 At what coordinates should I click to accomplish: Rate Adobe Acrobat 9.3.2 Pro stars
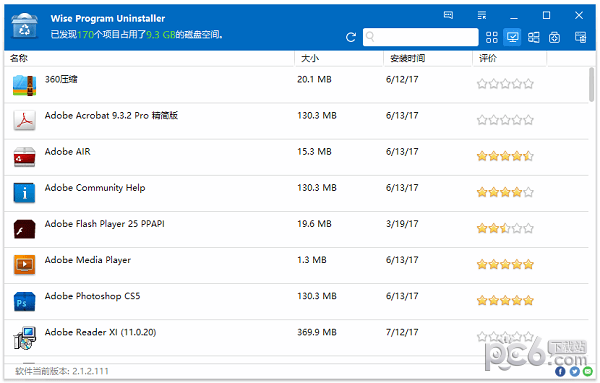505,120
